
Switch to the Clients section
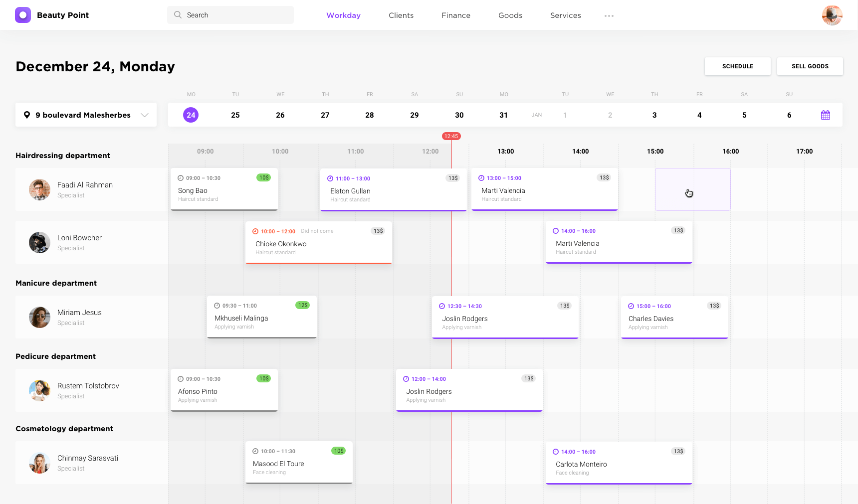click(401, 15)
